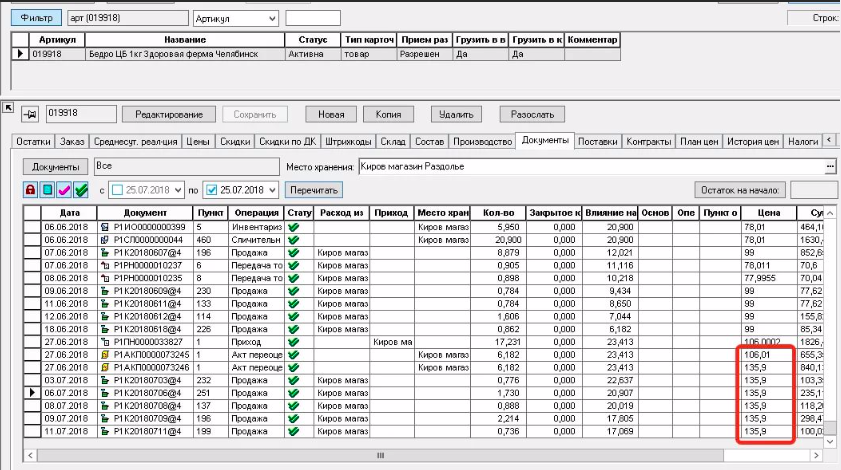This screenshot has height=470, width=841.
Task: Click the arrow icon at panel's top-left corner
Action: coord(7,107)
